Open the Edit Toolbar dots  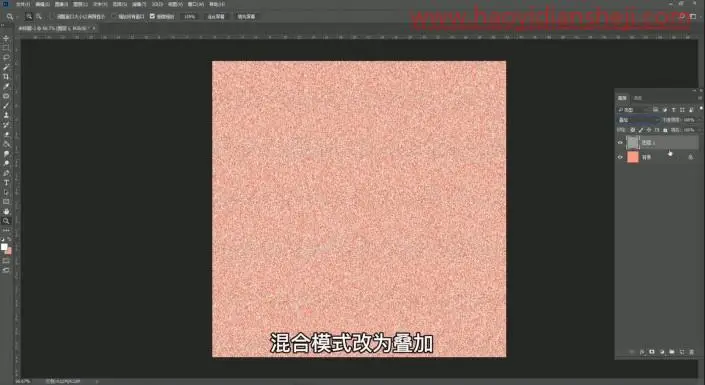click(x=6, y=230)
